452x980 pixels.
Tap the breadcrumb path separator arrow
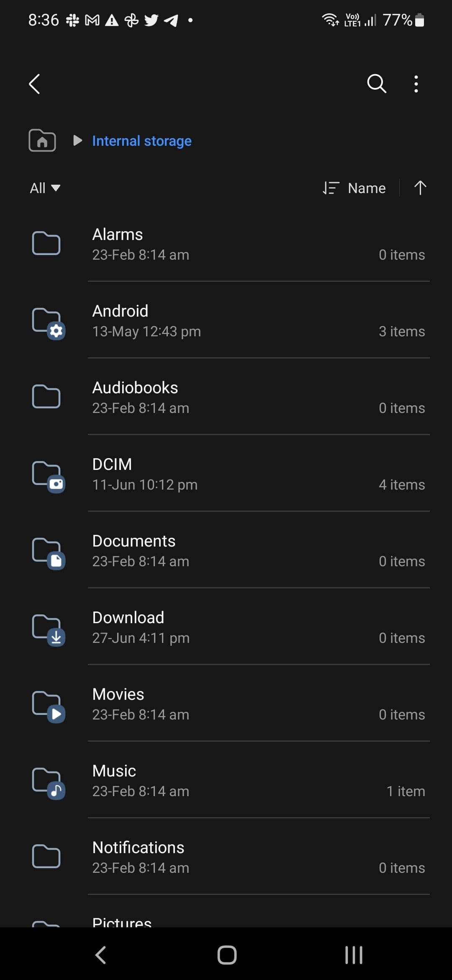[x=77, y=140]
